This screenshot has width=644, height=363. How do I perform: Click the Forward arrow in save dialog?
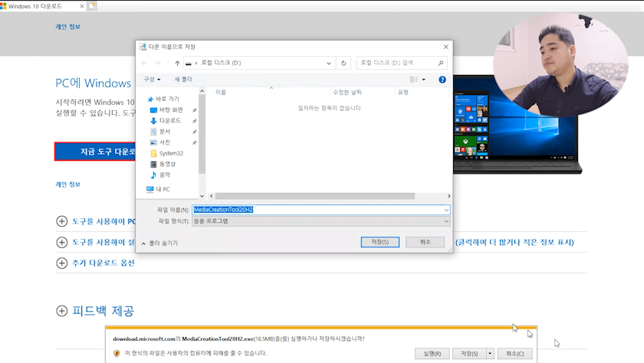(x=157, y=63)
